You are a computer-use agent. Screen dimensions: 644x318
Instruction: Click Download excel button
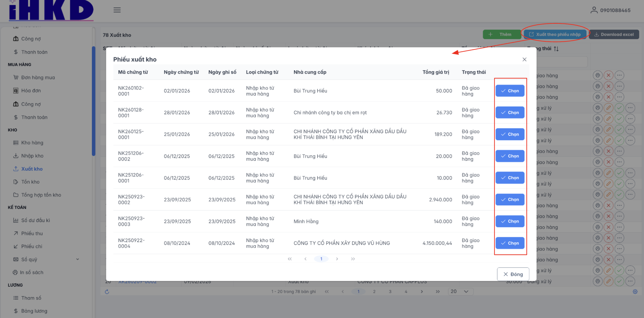(614, 35)
